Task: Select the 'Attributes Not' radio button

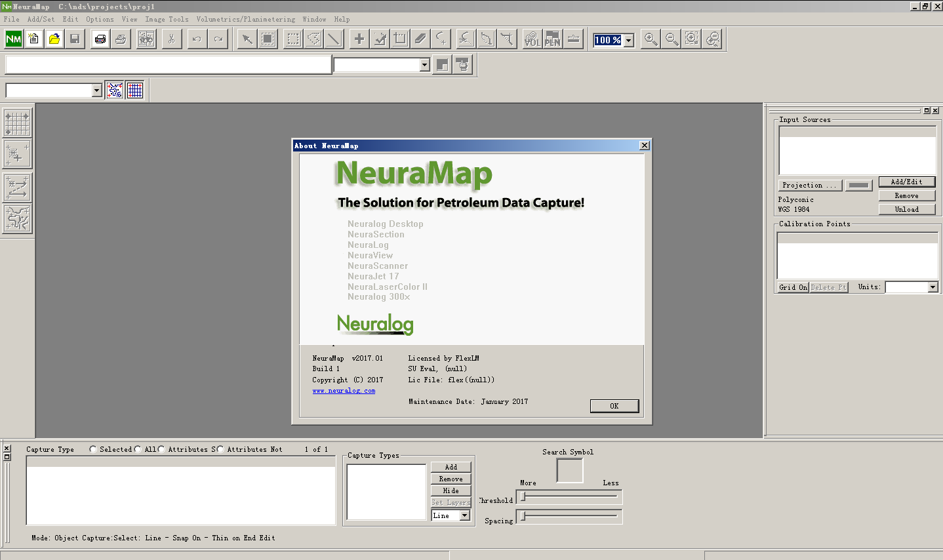Action: pos(220,449)
